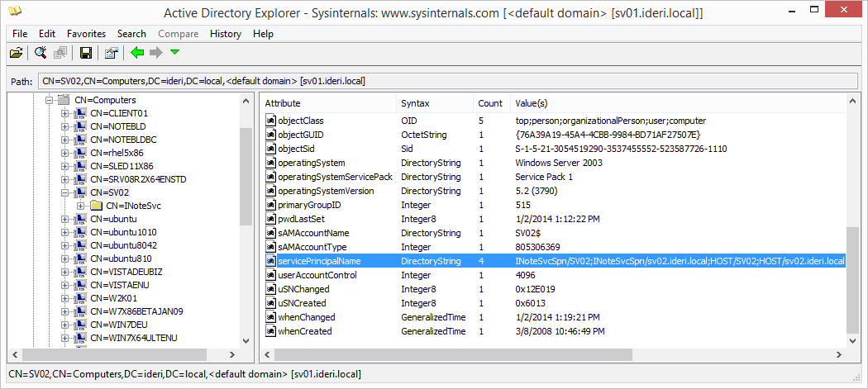Click the tree pane scroll-down arrow
Viewport: 868px width, 389px height.
click(x=246, y=341)
